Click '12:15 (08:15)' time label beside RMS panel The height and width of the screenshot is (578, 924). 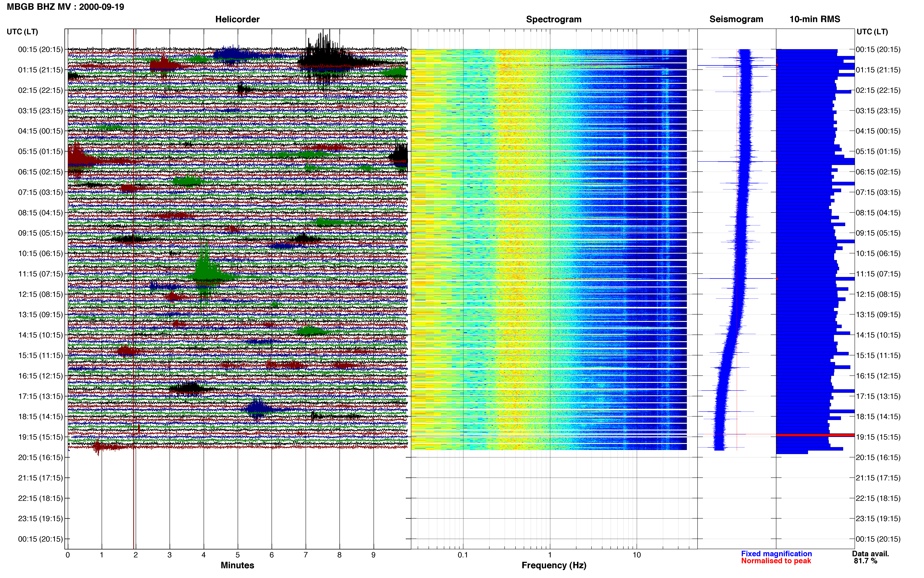coord(878,294)
